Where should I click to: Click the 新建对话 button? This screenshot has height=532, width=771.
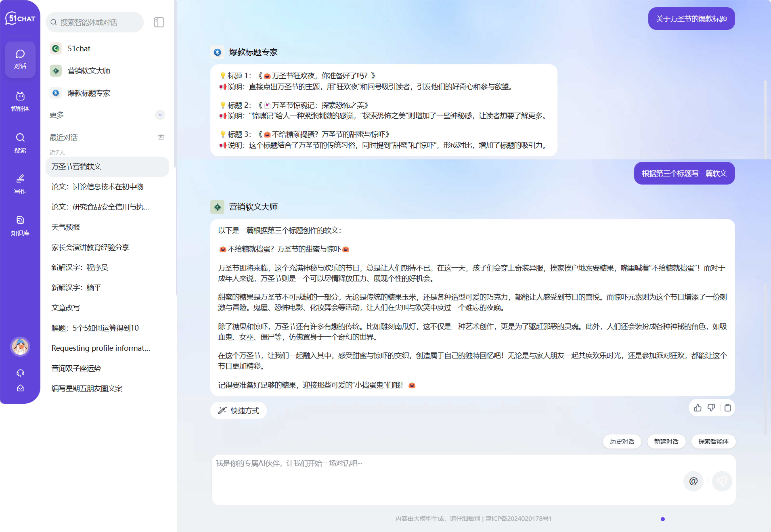pos(666,441)
